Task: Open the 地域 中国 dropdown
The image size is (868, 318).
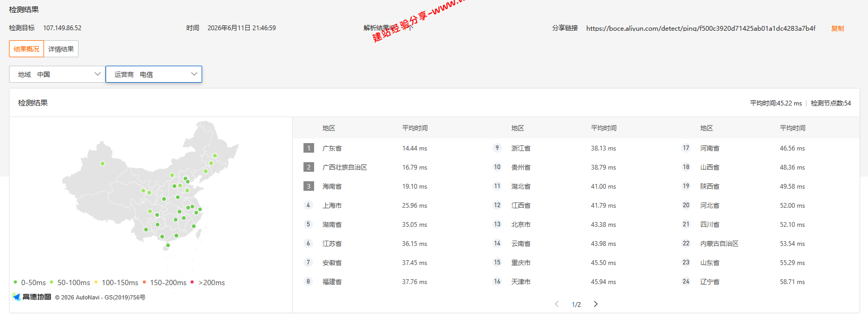Action: [x=57, y=74]
